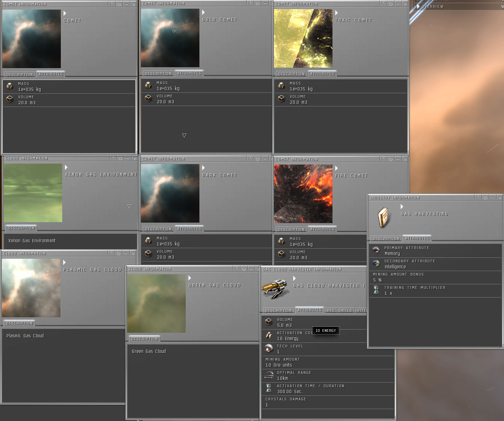This screenshot has width=504, height=421.
Task: Click the Volume icon in Dark Comet window
Action: pyautogui.click(x=148, y=254)
